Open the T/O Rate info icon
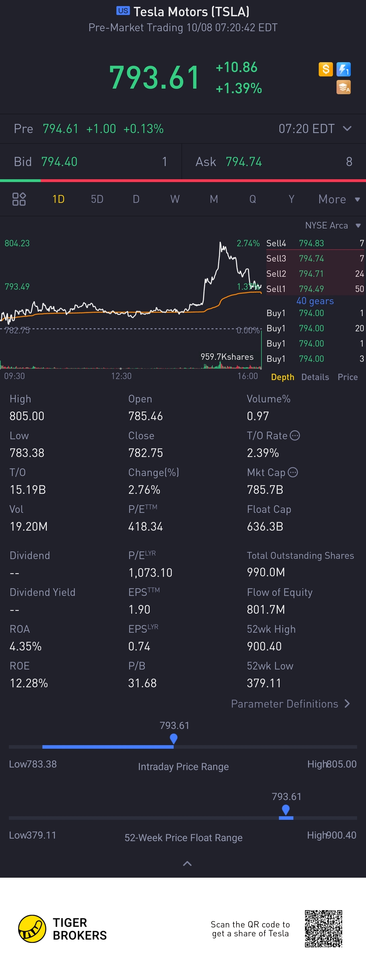This screenshot has width=366, height=980. [x=295, y=436]
